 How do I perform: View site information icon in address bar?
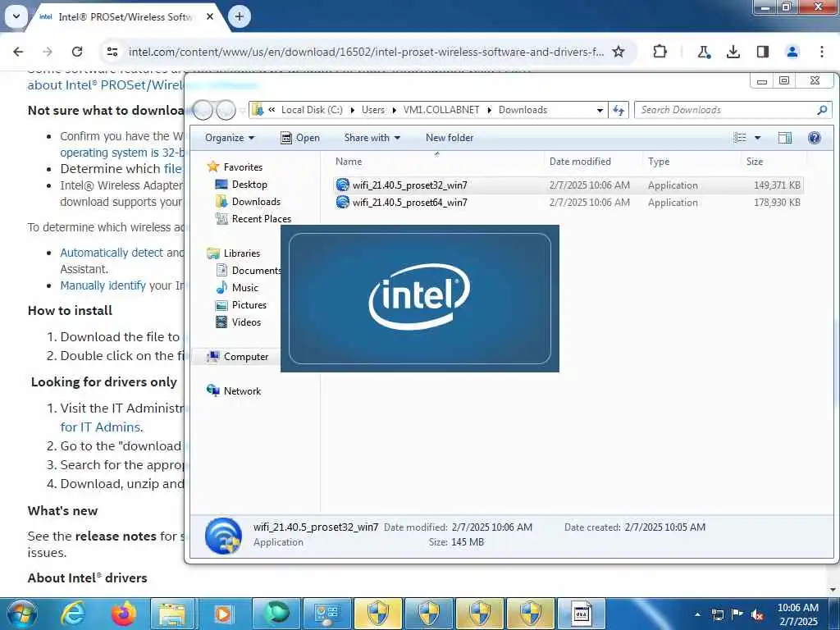pyautogui.click(x=112, y=52)
